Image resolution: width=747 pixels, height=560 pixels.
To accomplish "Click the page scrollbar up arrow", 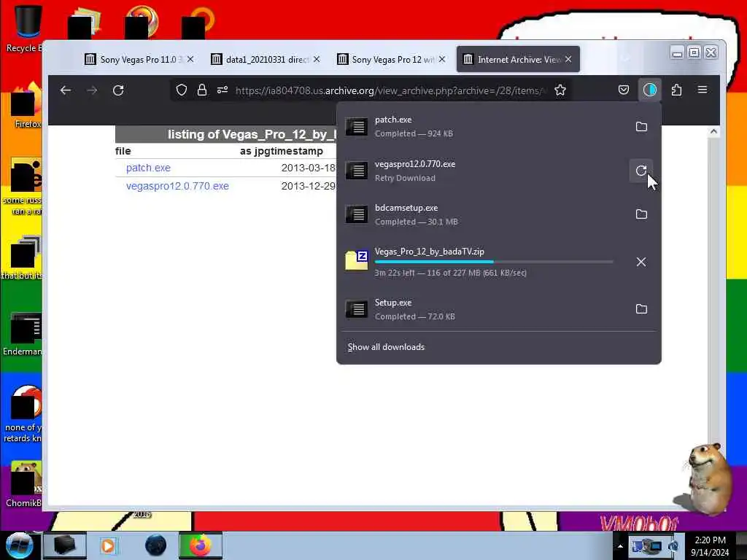I will [x=713, y=132].
